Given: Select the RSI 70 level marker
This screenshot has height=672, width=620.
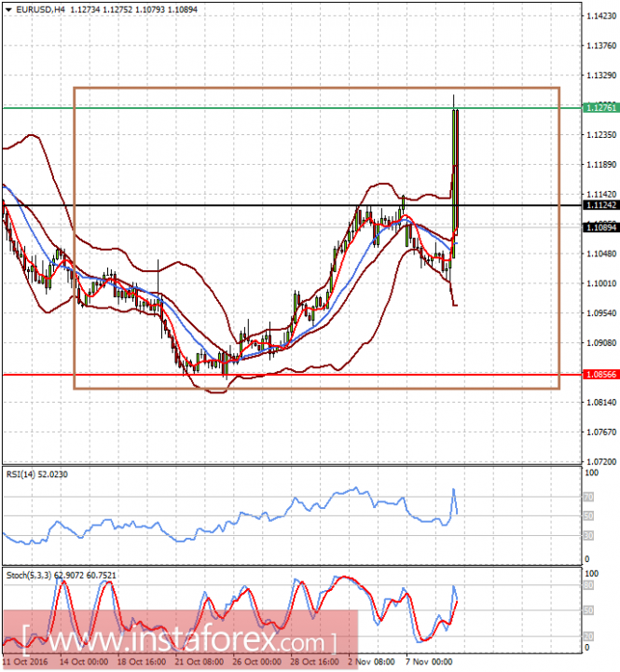Looking at the screenshot, I should pyautogui.click(x=588, y=497).
